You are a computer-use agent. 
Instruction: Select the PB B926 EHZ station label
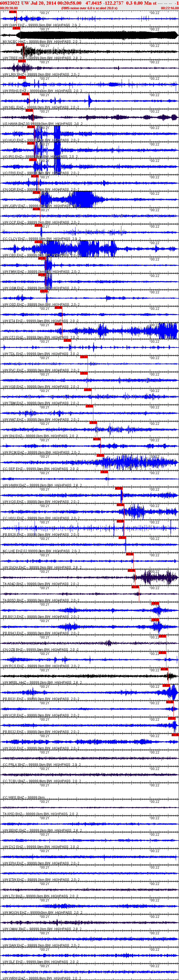click(x=41, y=534)
